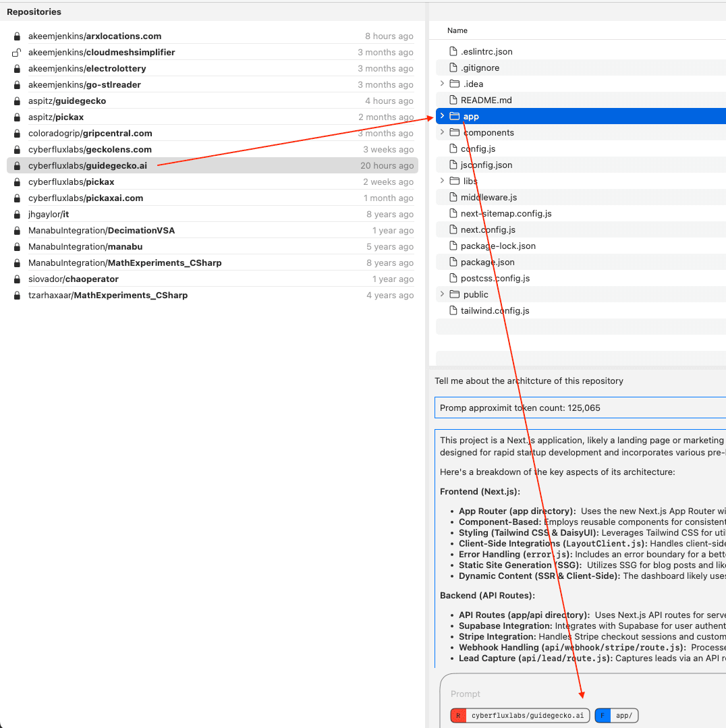Select next.config.js file row
Viewport: 726px width, 728px height.
click(x=488, y=230)
